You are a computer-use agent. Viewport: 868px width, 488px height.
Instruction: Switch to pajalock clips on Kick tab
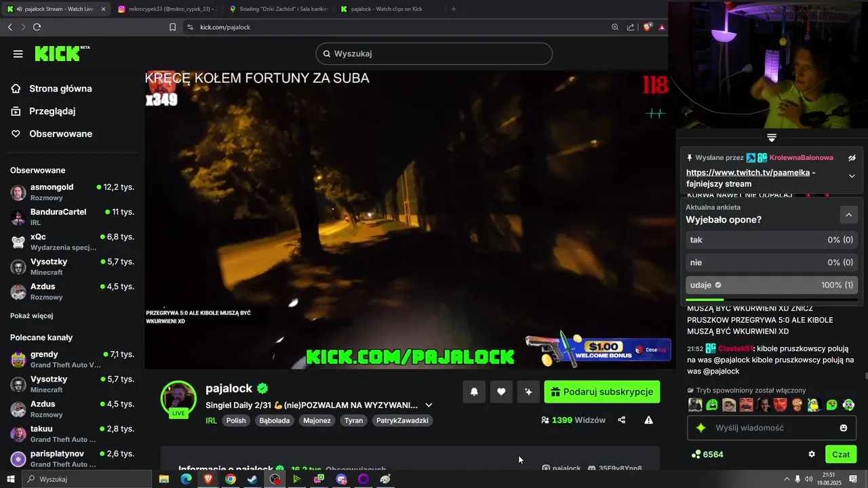(389, 9)
